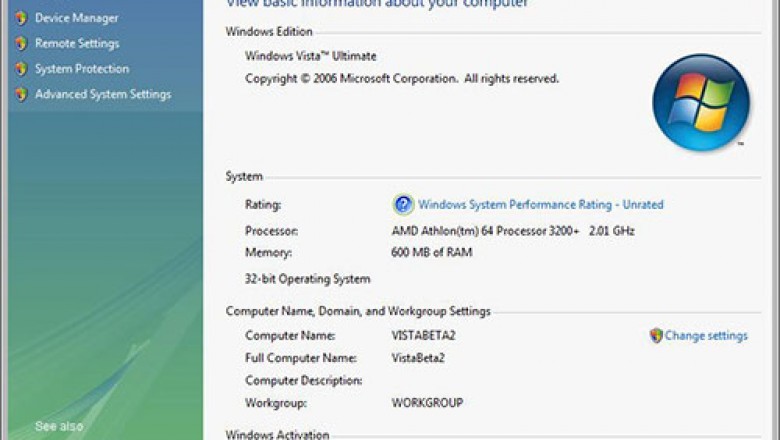This screenshot has width=780, height=440.
Task: Click the See also heading in sidebar
Action: (59, 426)
